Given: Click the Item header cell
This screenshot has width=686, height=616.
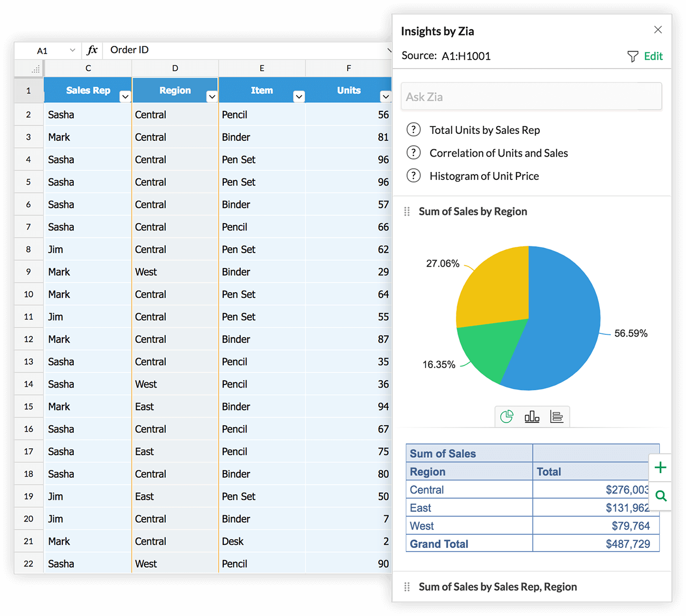Looking at the screenshot, I should point(262,90).
